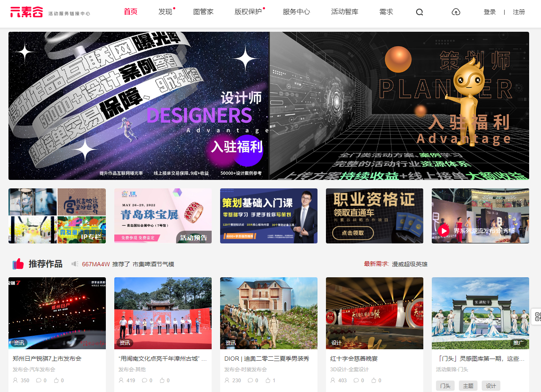Open the 版权保护 menu item

click(x=248, y=12)
